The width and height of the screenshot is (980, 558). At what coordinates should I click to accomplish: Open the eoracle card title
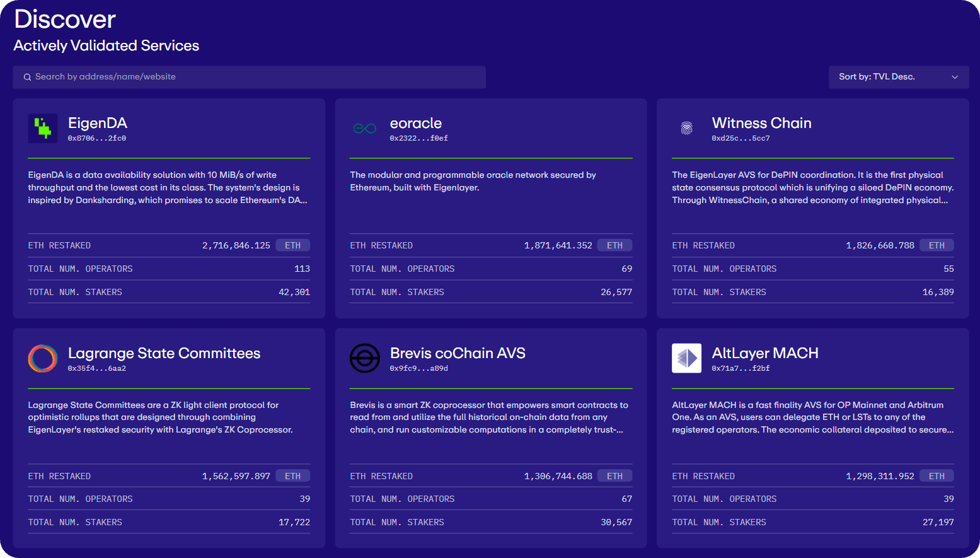click(416, 123)
